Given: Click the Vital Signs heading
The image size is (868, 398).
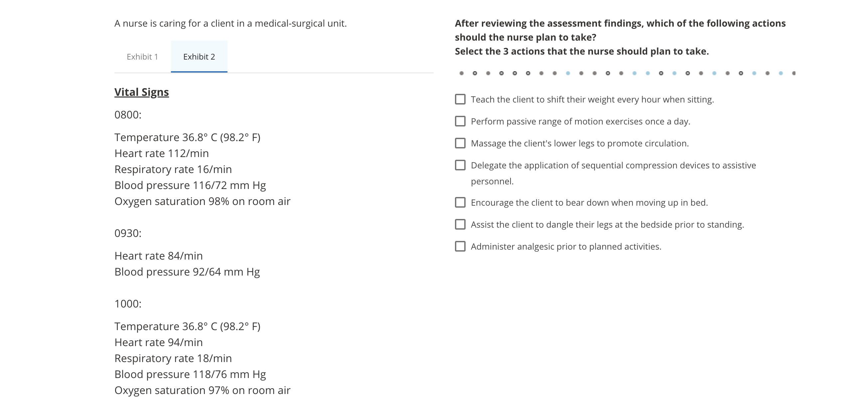Looking at the screenshot, I should pyautogui.click(x=142, y=92).
